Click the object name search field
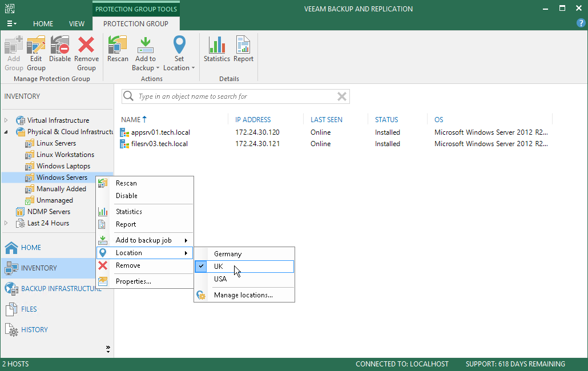Viewport: 588px width, 371px height. 236,96
